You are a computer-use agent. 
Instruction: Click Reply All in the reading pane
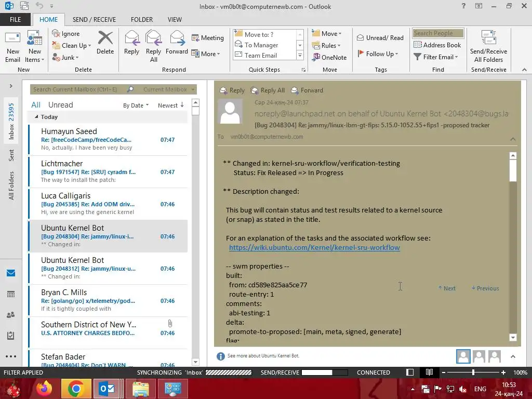point(268,90)
